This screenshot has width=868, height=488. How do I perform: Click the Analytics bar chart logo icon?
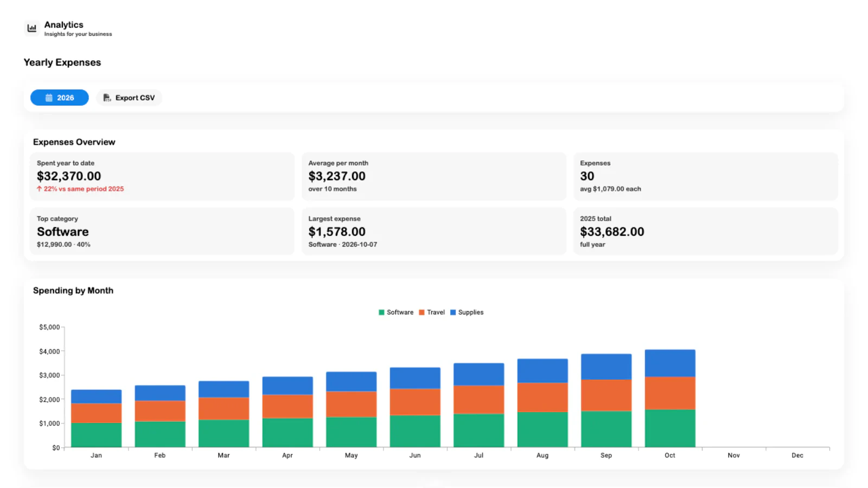point(32,28)
